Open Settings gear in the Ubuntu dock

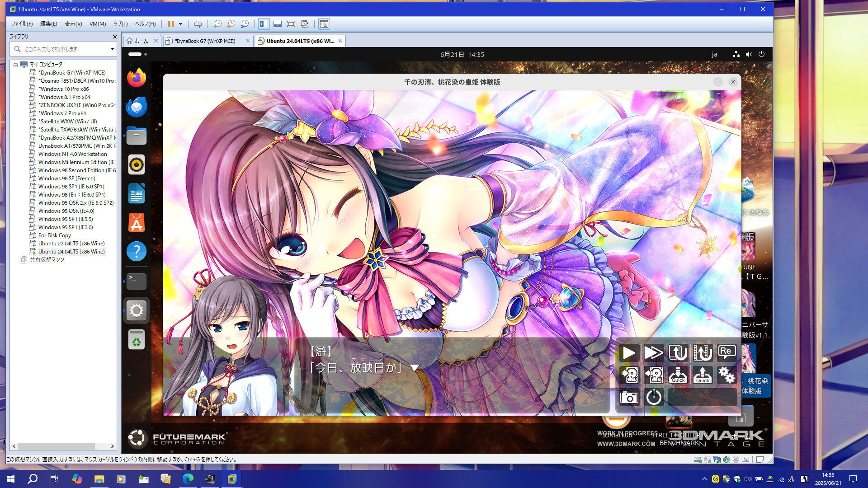[x=137, y=310]
